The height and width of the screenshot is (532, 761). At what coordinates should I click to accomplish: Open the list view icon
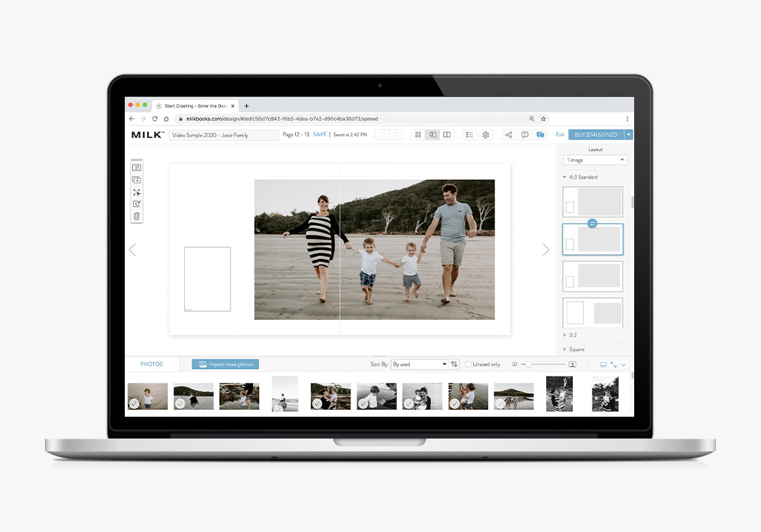(x=469, y=135)
